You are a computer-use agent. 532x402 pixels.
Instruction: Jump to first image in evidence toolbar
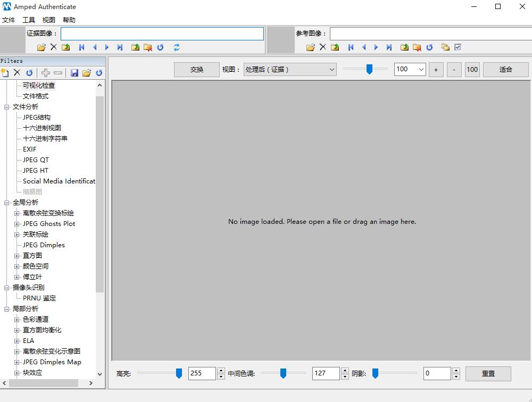click(81, 47)
